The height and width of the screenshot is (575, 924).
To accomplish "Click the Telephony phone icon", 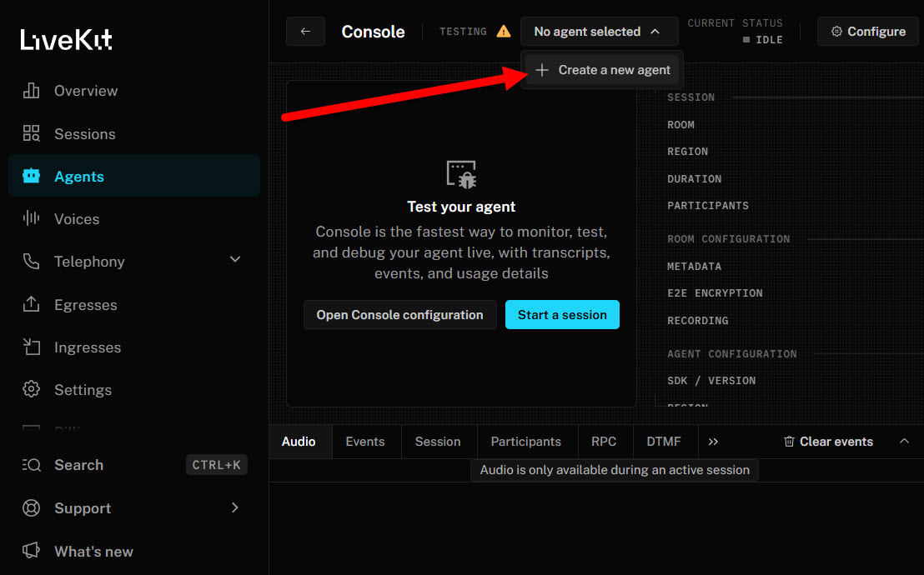I will 31,261.
